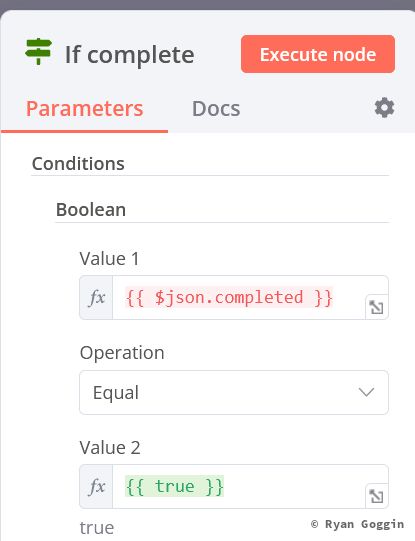Click the If complete node title
This screenshot has height=541, width=415.
(130, 55)
